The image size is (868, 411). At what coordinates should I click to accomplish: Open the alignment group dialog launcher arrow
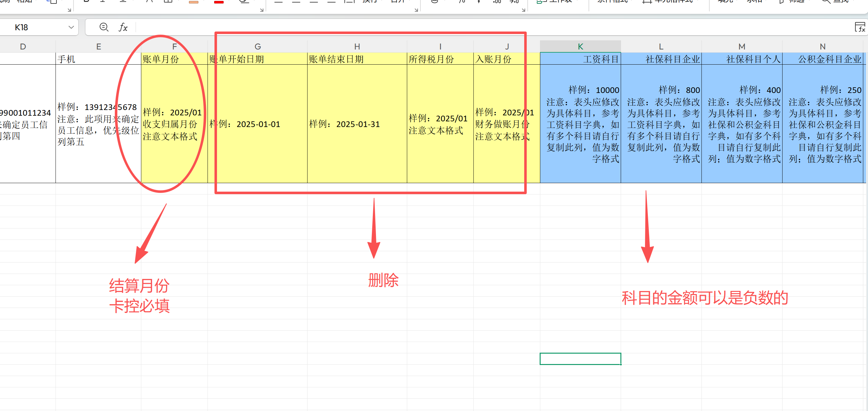(x=416, y=10)
